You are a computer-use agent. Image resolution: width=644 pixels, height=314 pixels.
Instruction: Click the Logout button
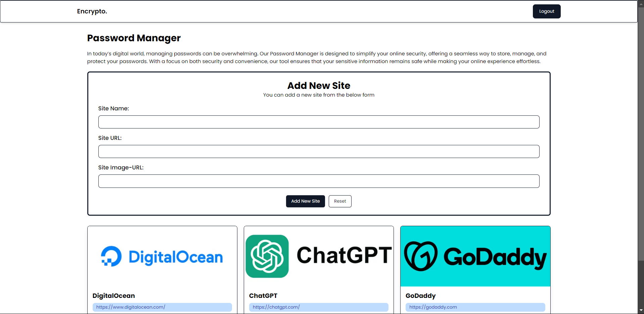(x=546, y=11)
